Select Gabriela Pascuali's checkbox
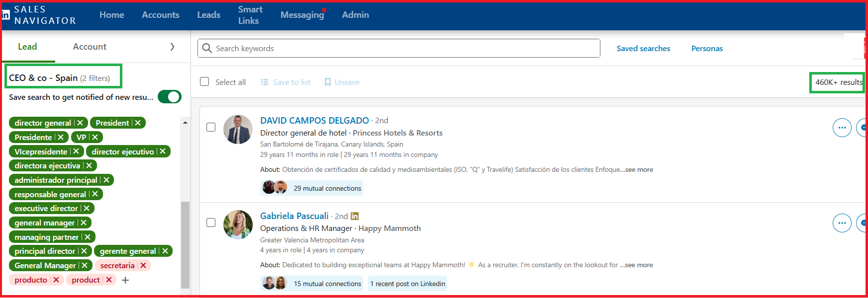This screenshot has height=298, width=868. tap(211, 223)
